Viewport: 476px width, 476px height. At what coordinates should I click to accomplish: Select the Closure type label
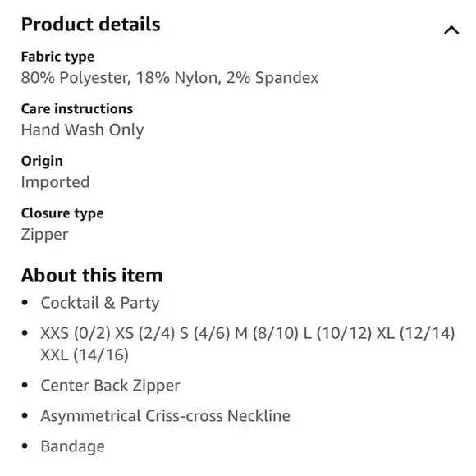(x=62, y=213)
